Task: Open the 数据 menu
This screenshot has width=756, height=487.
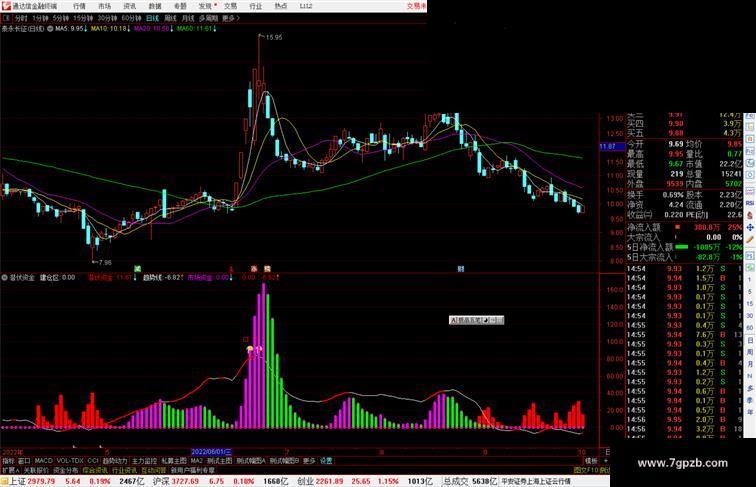Action: (x=155, y=6)
